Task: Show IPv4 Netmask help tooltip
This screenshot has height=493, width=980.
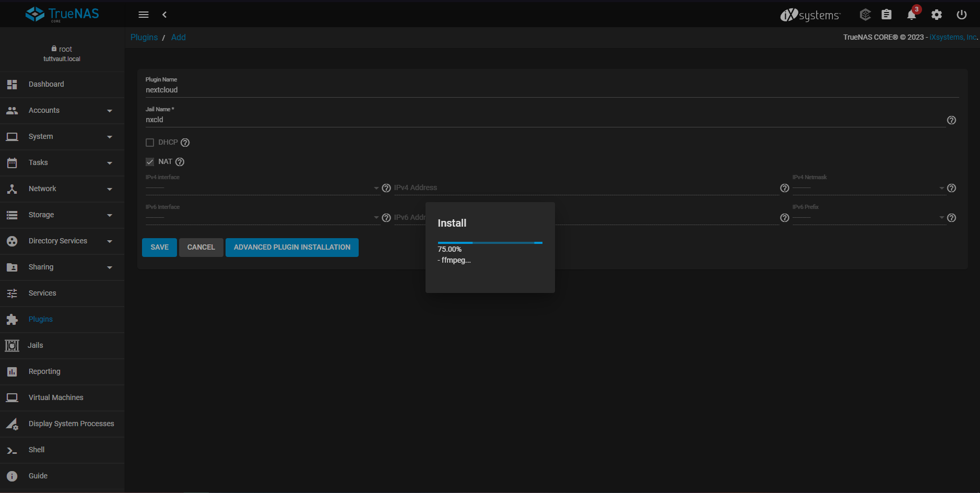Action: [x=952, y=188]
